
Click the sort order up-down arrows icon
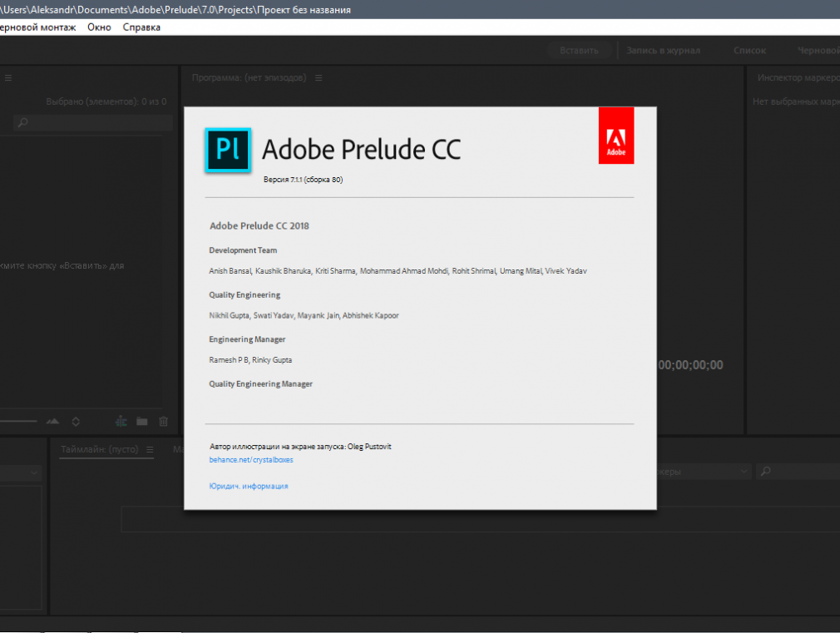point(76,421)
